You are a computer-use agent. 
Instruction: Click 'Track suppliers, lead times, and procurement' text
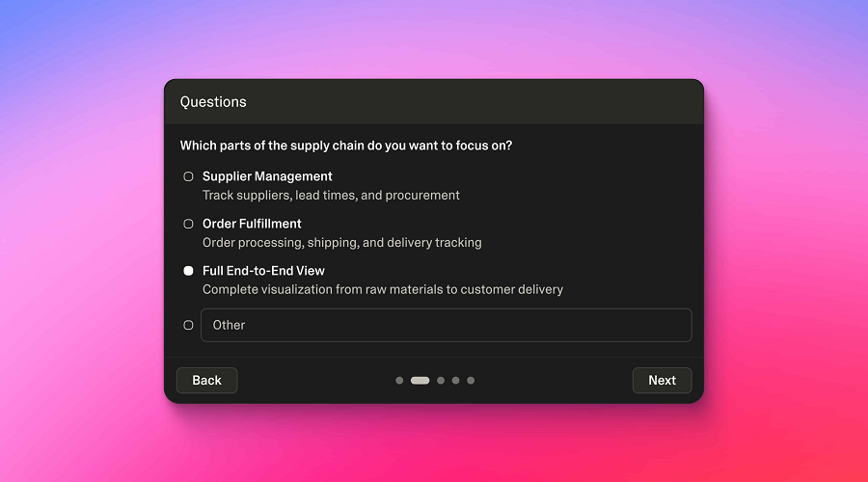pyautogui.click(x=331, y=195)
